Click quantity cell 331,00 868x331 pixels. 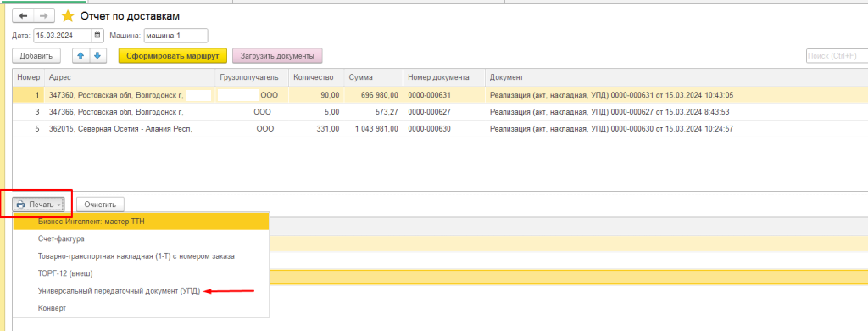coord(317,129)
